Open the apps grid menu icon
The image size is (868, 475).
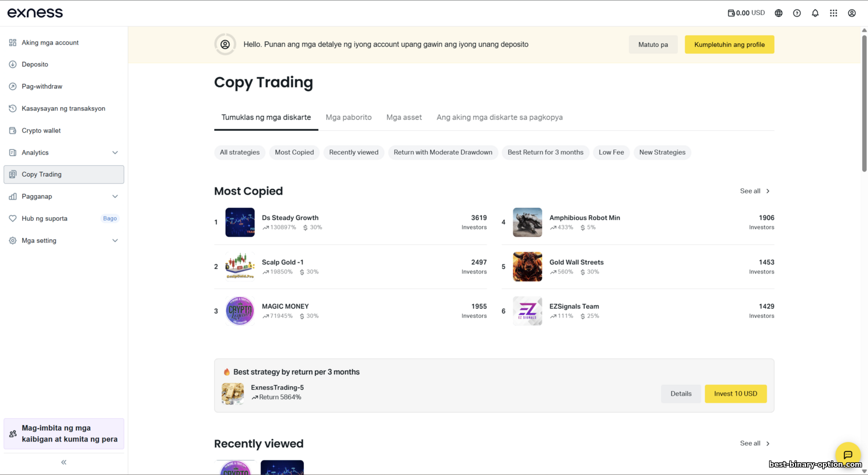833,13
